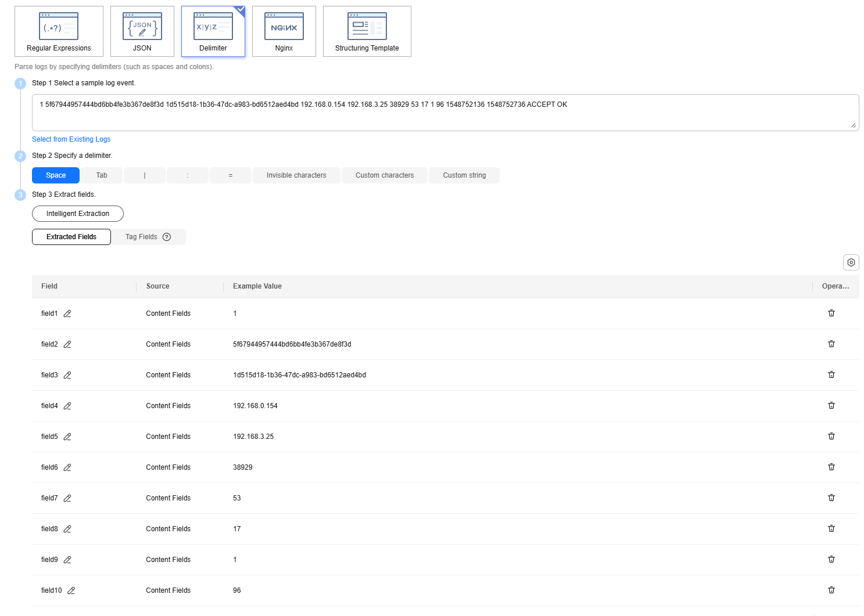
Task: Choose the JSON parsing mode
Action: 142,31
